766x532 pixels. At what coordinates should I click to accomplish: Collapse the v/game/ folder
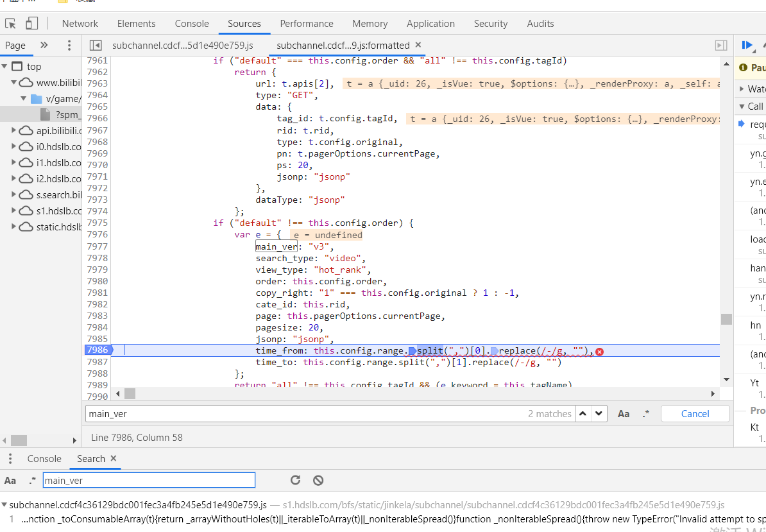(x=24, y=99)
